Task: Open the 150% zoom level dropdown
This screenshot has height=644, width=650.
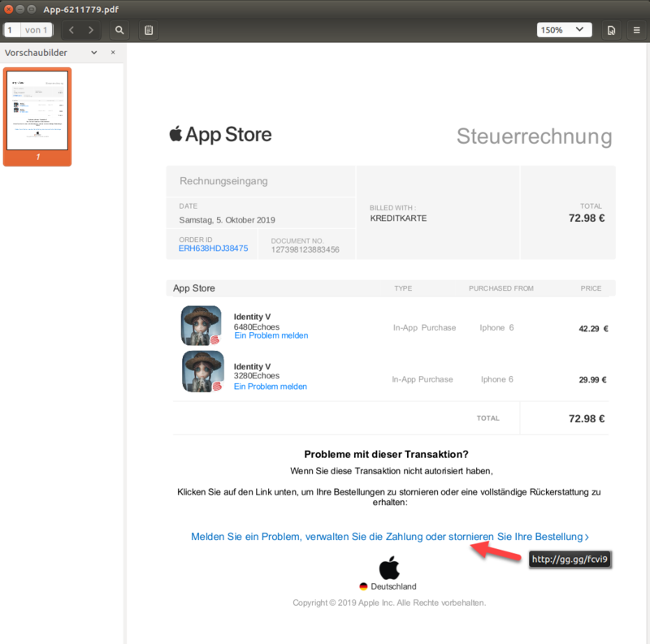Action: pyautogui.click(x=563, y=30)
